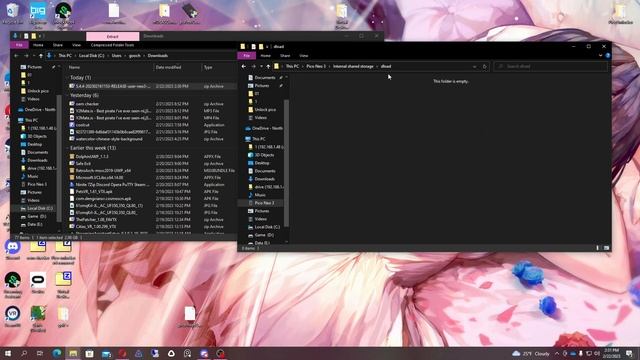Open Task View on the taskbar

click(40, 353)
